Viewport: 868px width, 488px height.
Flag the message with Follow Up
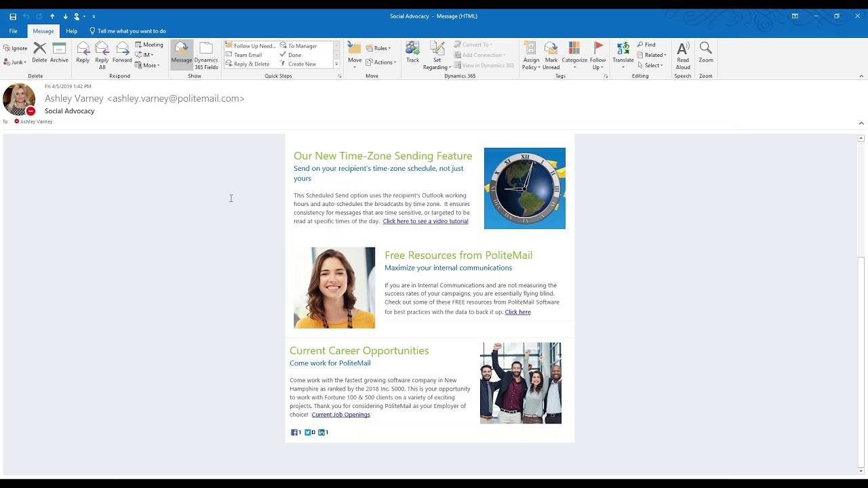[x=597, y=53]
